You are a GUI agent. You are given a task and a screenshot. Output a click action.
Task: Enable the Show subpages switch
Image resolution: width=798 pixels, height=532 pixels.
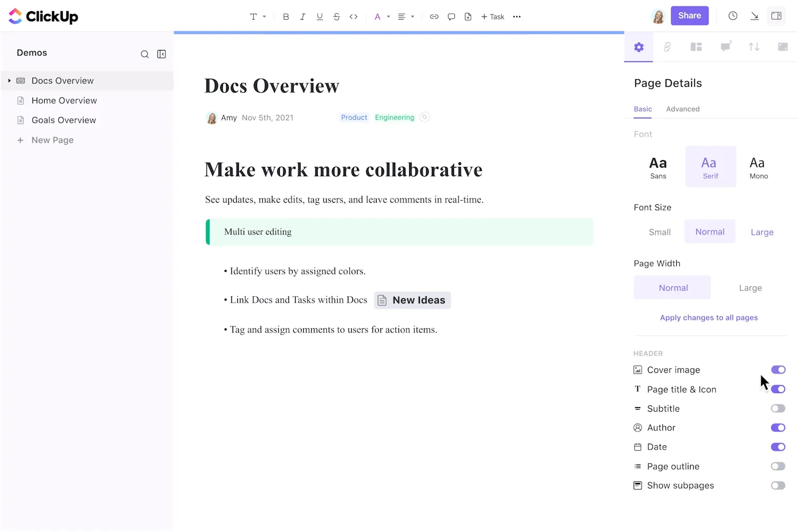pos(778,486)
